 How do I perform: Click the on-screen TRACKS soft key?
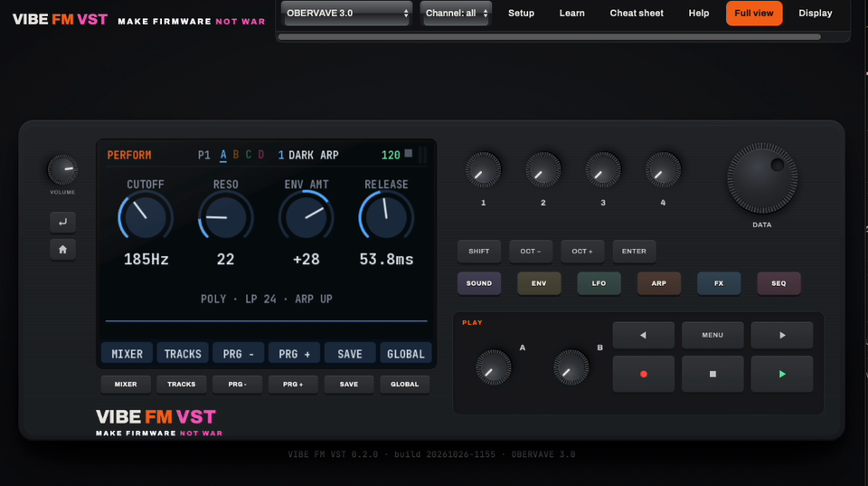[x=183, y=354]
